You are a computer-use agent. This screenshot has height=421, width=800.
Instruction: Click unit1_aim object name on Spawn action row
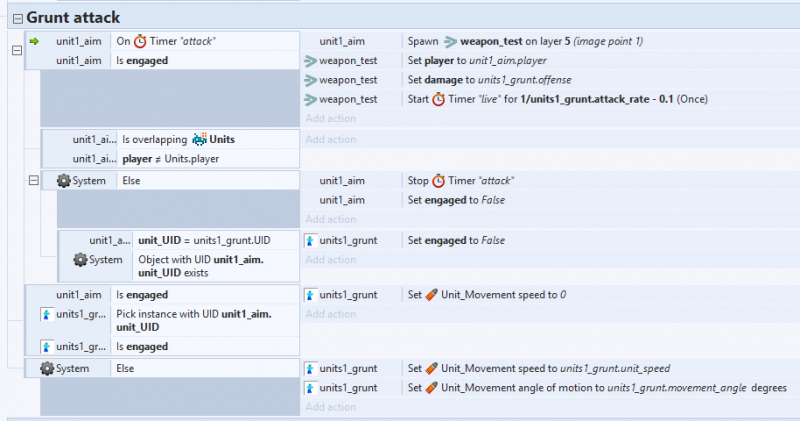point(342,41)
